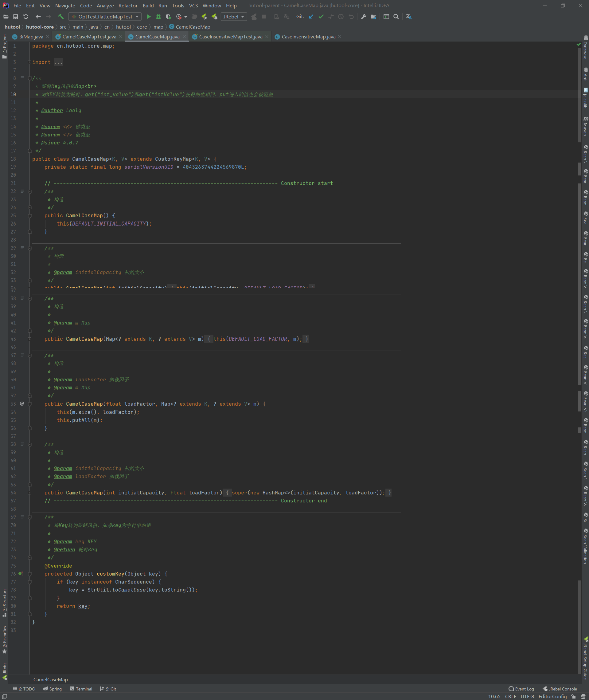Open the Terminal tool window
The height and width of the screenshot is (700, 589).
(x=81, y=689)
